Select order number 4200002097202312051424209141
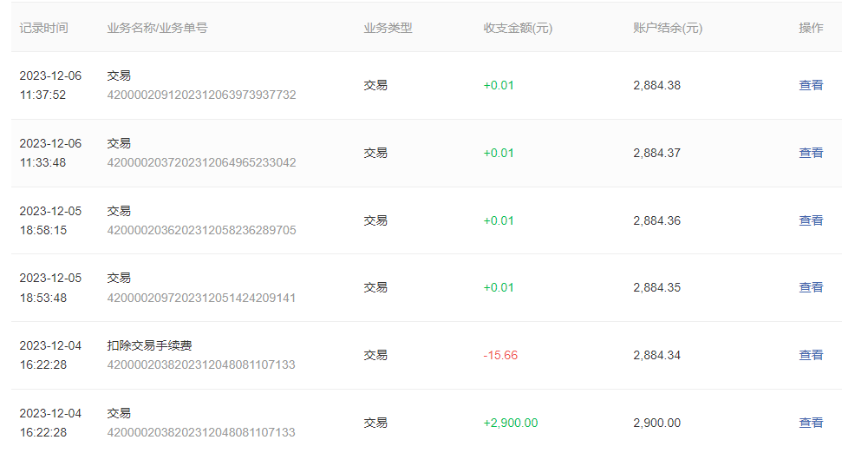Image resolution: width=868 pixels, height=453 pixels. point(201,298)
